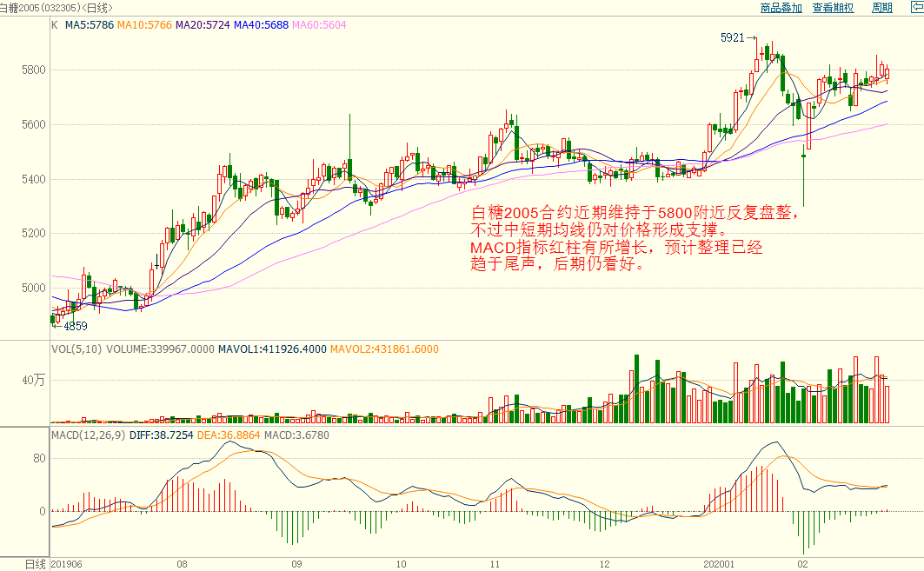
Task: Open the 商品叠加 overlay link
Action: pyautogui.click(x=781, y=8)
